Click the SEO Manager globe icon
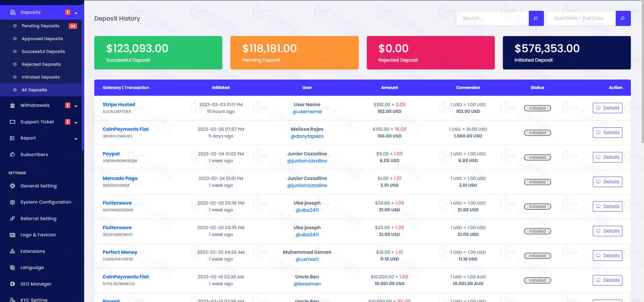Image resolution: width=644 pixels, height=302 pixels. [x=12, y=284]
